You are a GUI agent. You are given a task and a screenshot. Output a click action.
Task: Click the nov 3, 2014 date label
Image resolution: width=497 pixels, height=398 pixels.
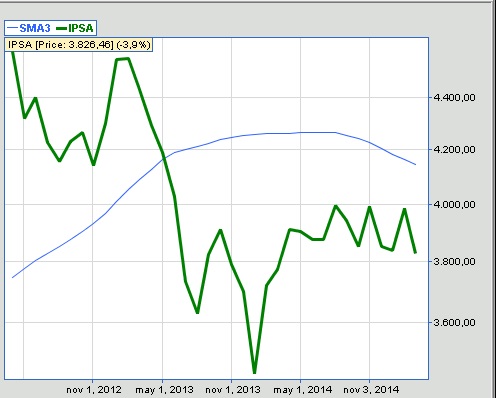pos(371,390)
